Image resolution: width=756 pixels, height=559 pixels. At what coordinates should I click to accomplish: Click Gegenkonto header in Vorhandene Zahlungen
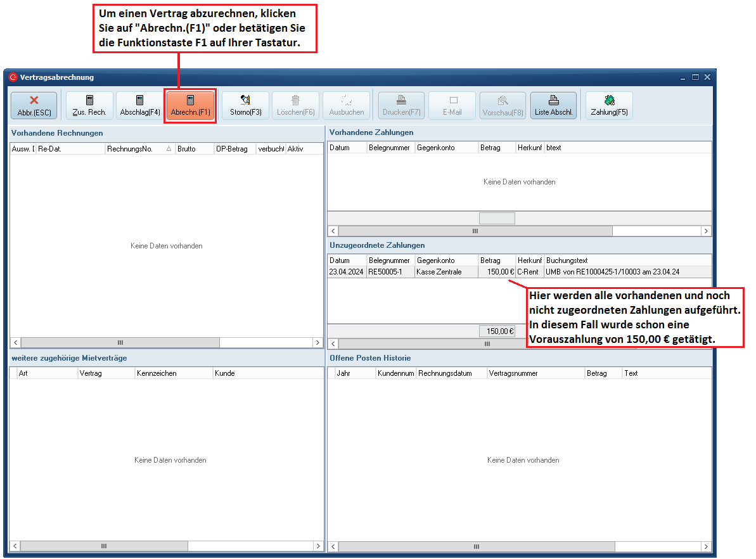click(446, 148)
